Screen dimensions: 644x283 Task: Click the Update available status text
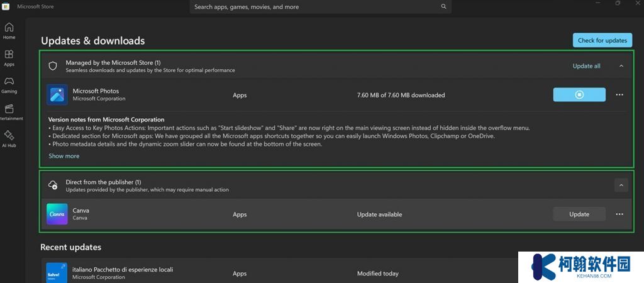[379, 214]
